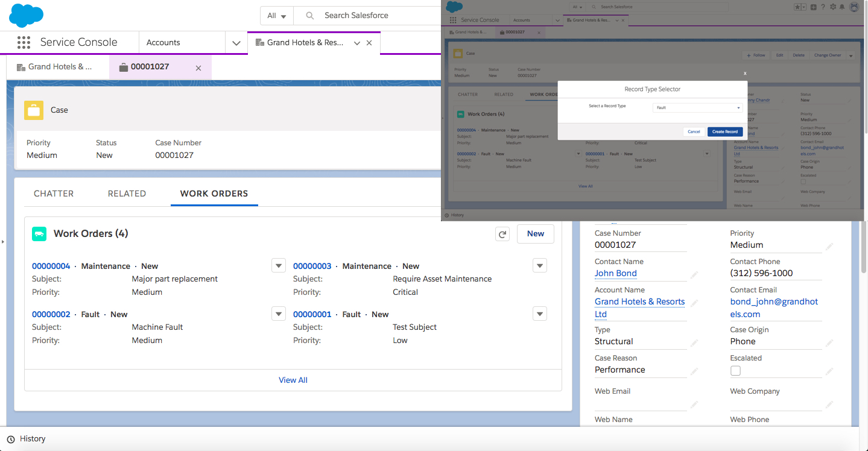This screenshot has height=451, width=868.
Task: Open dropdown arrow beside Change Owner
Action: point(851,55)
